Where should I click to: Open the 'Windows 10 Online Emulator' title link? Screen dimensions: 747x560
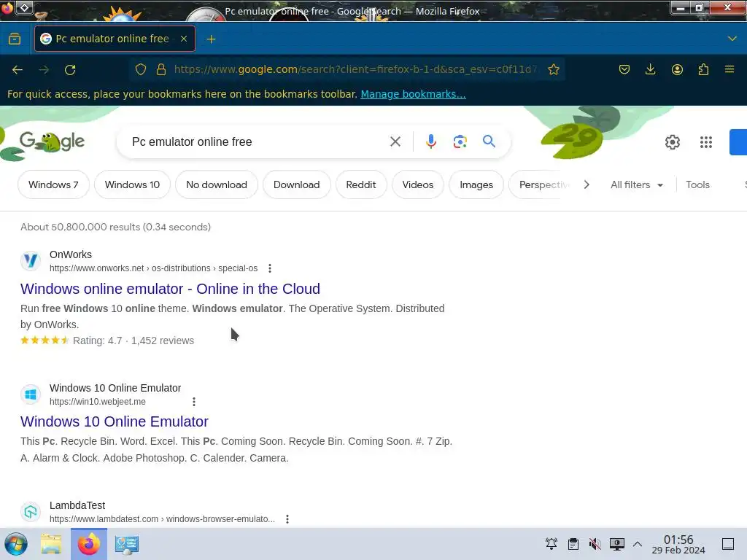coord(115,421)
